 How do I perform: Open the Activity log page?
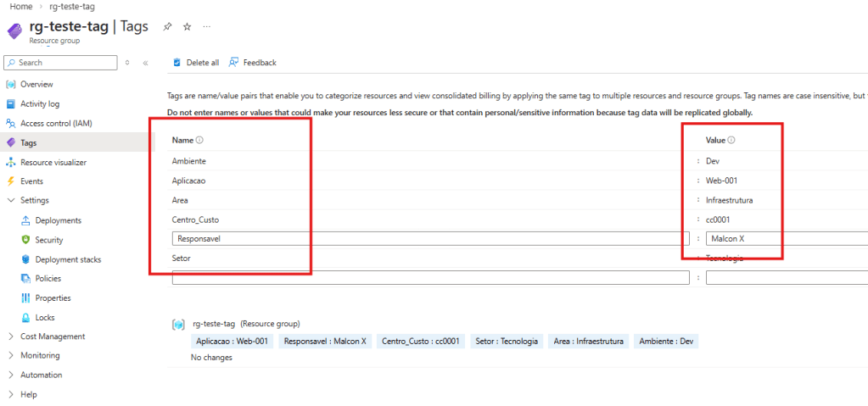[x=40, y=104]
